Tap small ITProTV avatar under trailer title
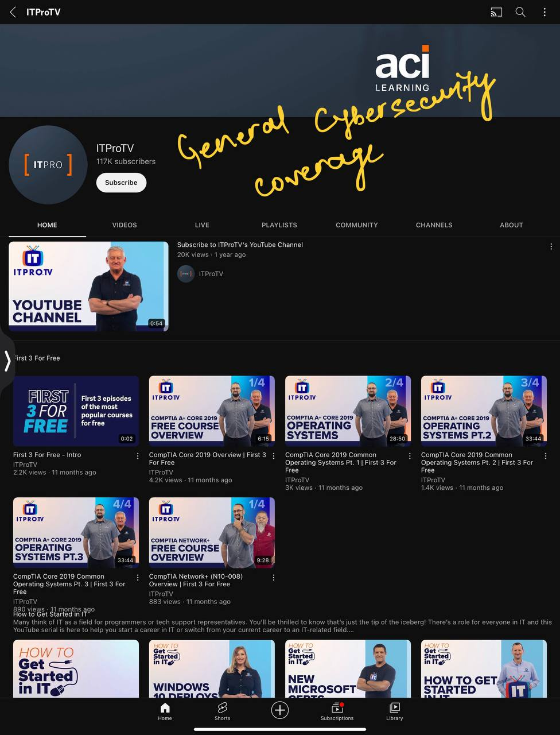The width and height of the screenshot is (560, 735). 185,274
